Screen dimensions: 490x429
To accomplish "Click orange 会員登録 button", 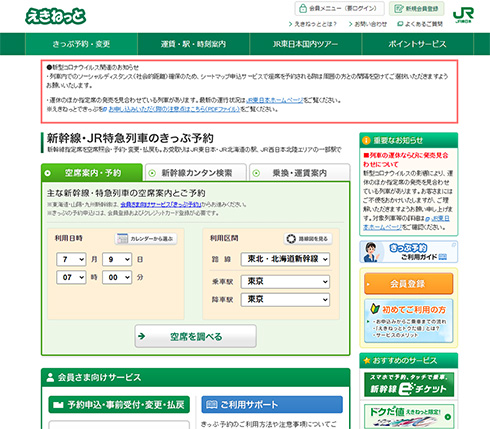I will tap(409, 284).
